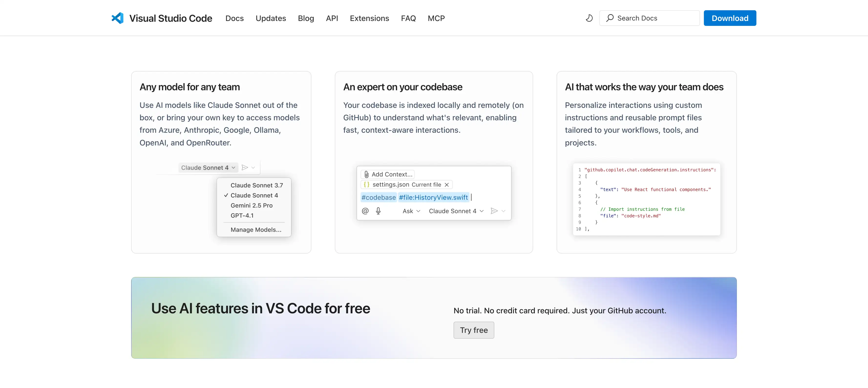This screenshot has height=388, width=868.
Task: Click github.copilot.chat.codeGeneration.instructions key
Action: click(650, 170)
